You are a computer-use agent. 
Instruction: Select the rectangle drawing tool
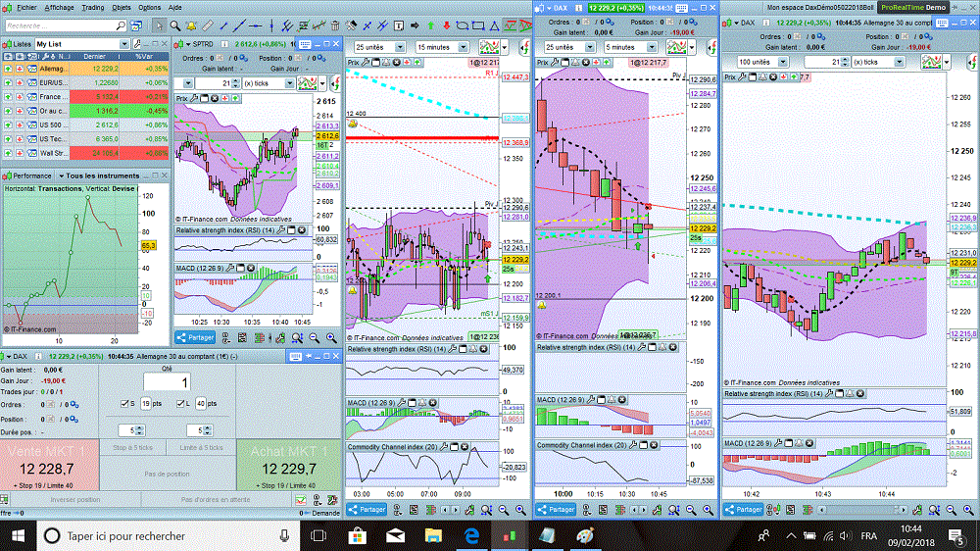click(478, 25)
